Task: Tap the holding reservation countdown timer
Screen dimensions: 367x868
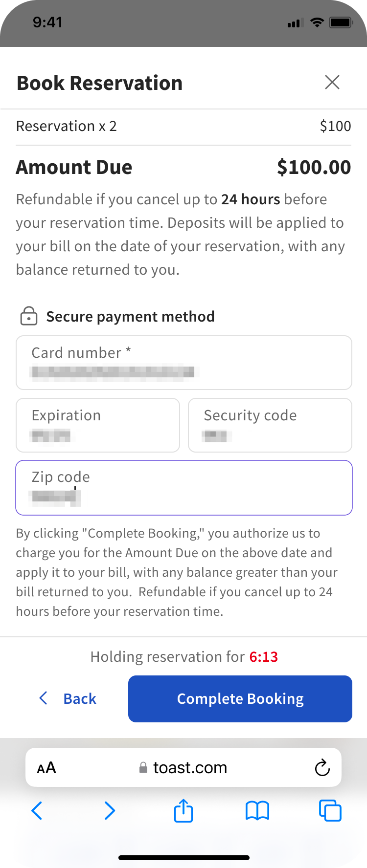Action: [x=263, y=657]
